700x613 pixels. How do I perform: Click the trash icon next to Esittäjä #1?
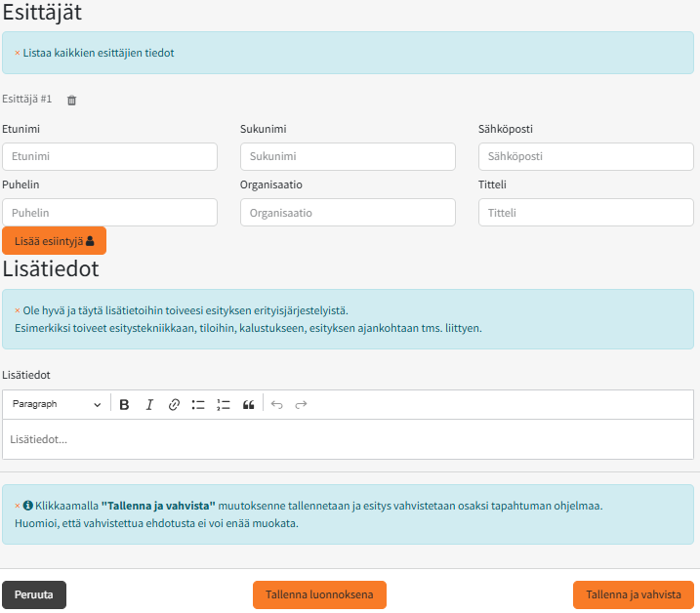pyautogui.click(x=71, y=100)
